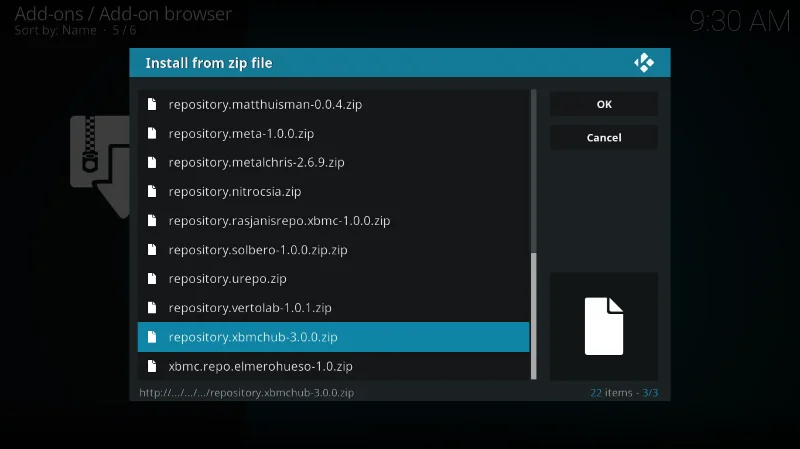Click the Install from zip file title
Screen dimensions: 800x449
pos(209,63)
